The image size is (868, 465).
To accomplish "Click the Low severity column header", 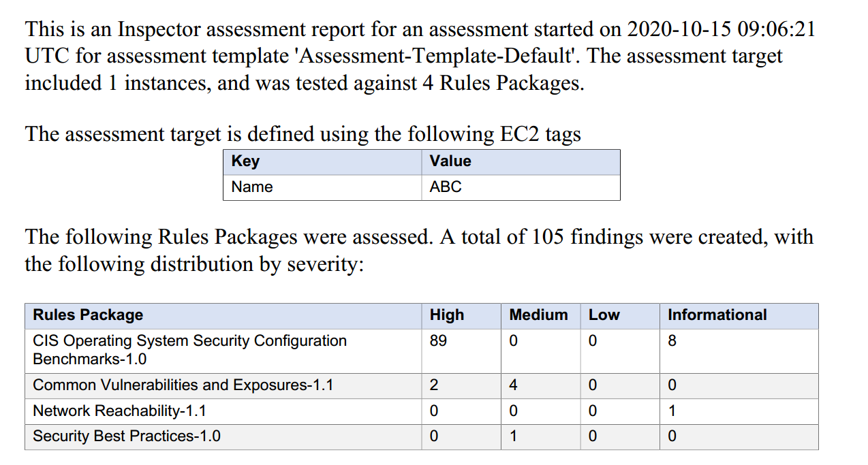I will pos(604,315).
